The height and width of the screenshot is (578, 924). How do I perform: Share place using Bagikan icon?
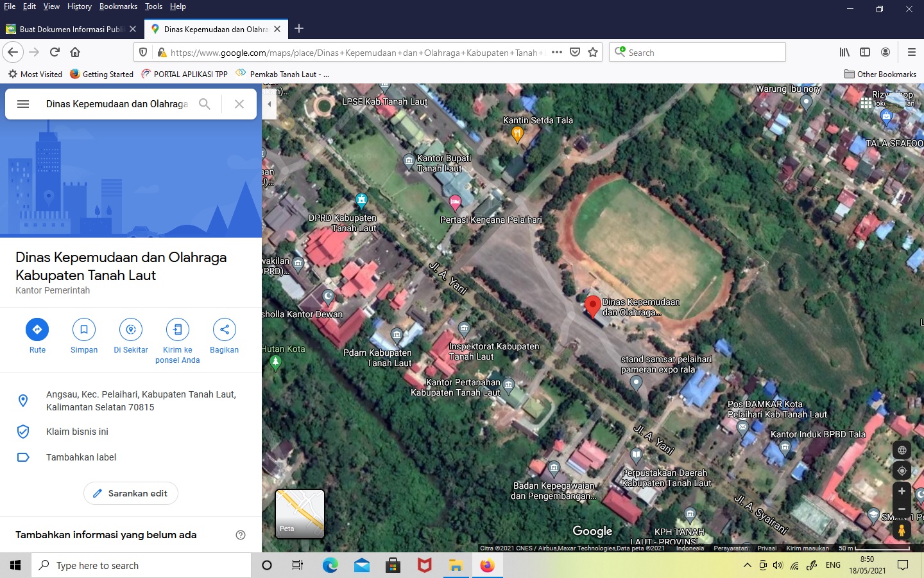[224, 329]
